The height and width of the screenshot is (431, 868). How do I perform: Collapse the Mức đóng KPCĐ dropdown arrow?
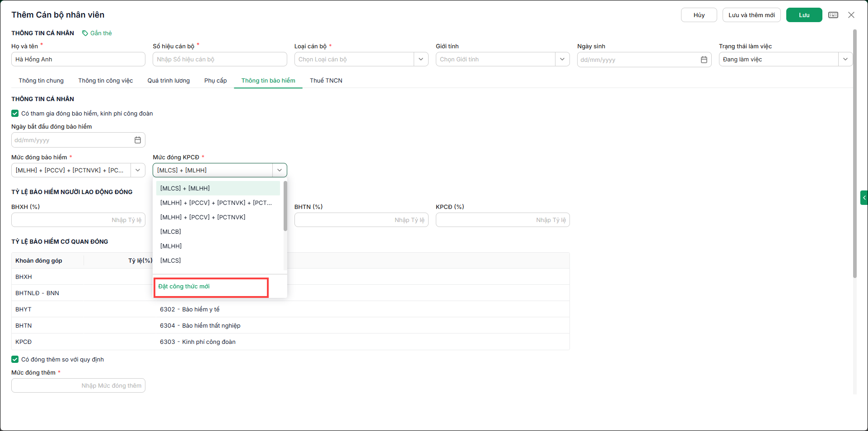(x=280, y=170)
